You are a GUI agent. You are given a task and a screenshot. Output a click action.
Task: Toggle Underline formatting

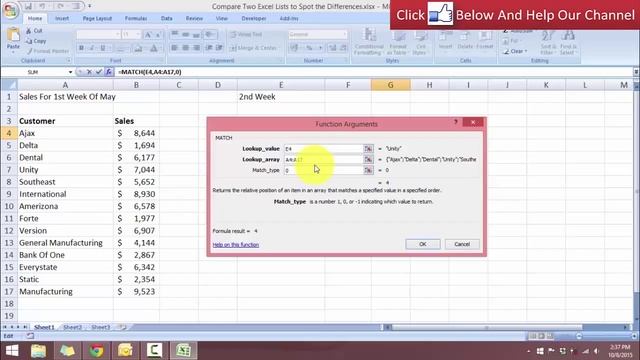102,48
